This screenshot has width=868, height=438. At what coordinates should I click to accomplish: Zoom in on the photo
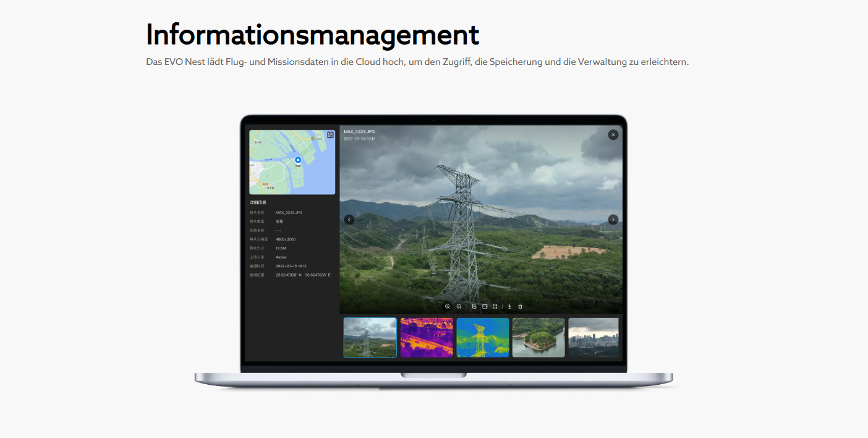(448, 306)
